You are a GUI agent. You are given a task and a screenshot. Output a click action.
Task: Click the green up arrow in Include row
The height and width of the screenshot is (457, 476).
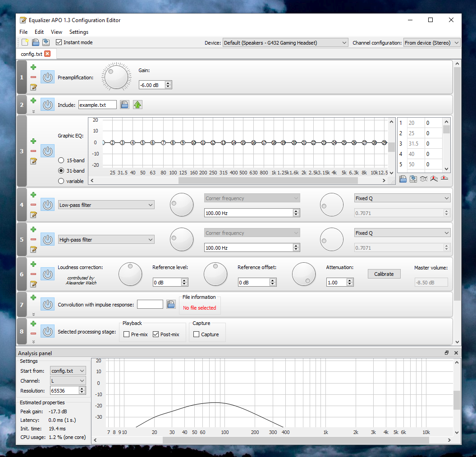point(137,105)
